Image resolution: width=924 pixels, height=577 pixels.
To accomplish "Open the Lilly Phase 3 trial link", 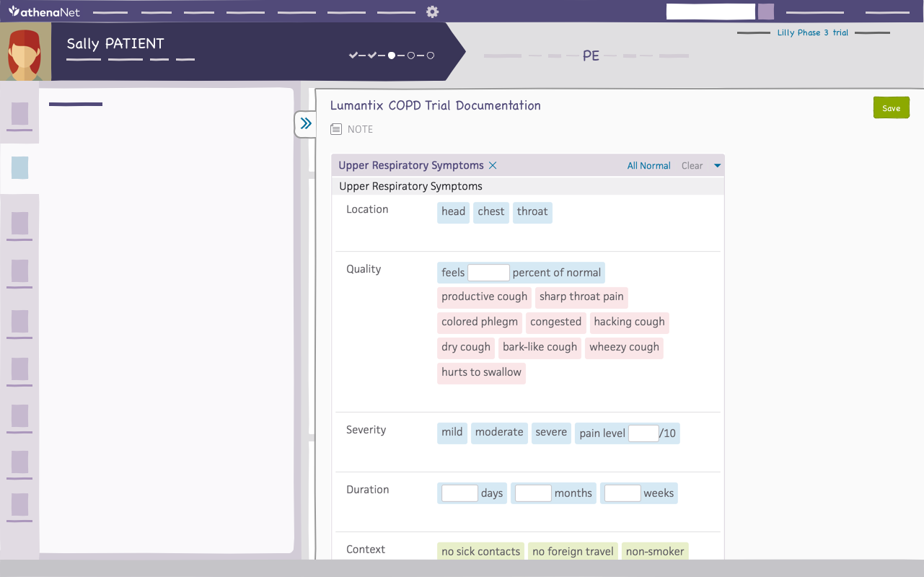I will [813, 32].
